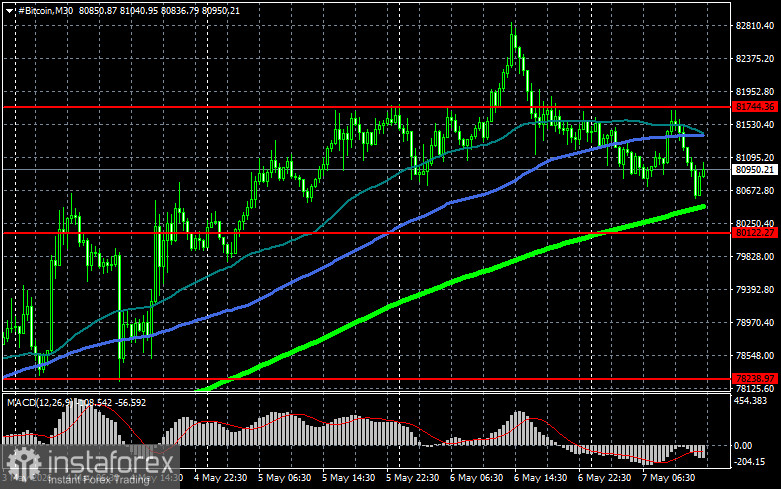Click the MACD -204.15 scale value
The height and width of the screenshot is (489, 781).
pos(750,462)
